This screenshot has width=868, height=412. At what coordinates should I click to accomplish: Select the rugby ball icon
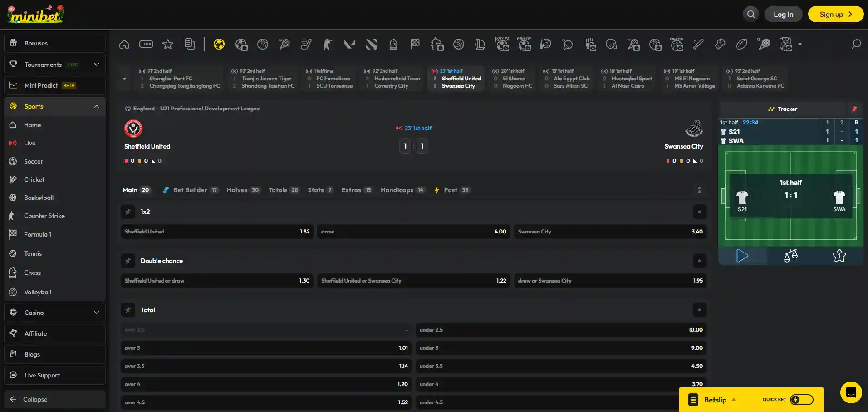pos(742,44)
